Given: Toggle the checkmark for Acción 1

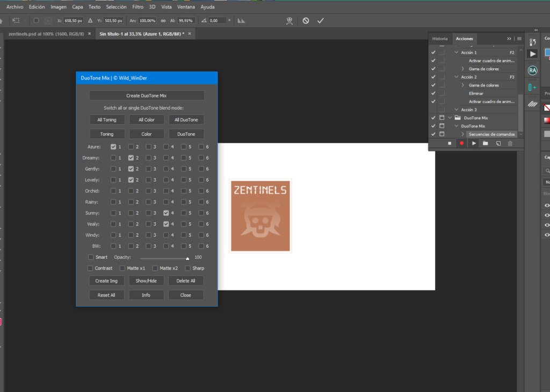Looking at the screenshot, I should [x=433, y=53].
